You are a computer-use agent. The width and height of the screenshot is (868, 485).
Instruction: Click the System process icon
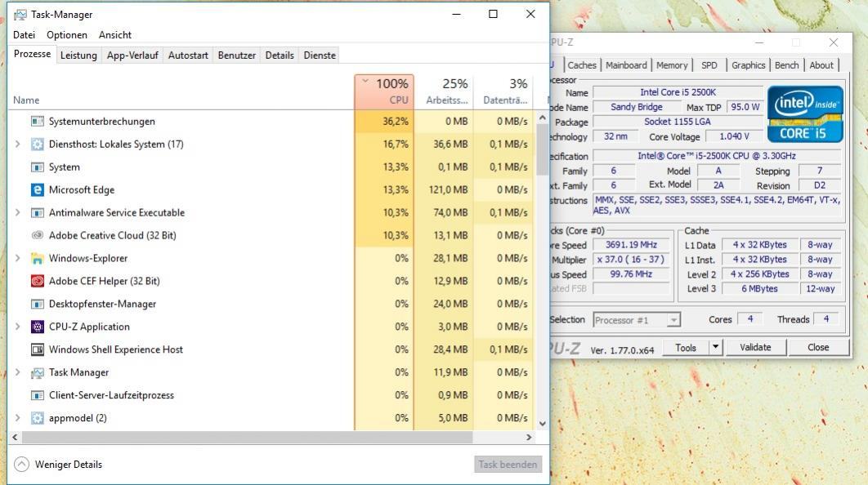(x=37, y=167)
